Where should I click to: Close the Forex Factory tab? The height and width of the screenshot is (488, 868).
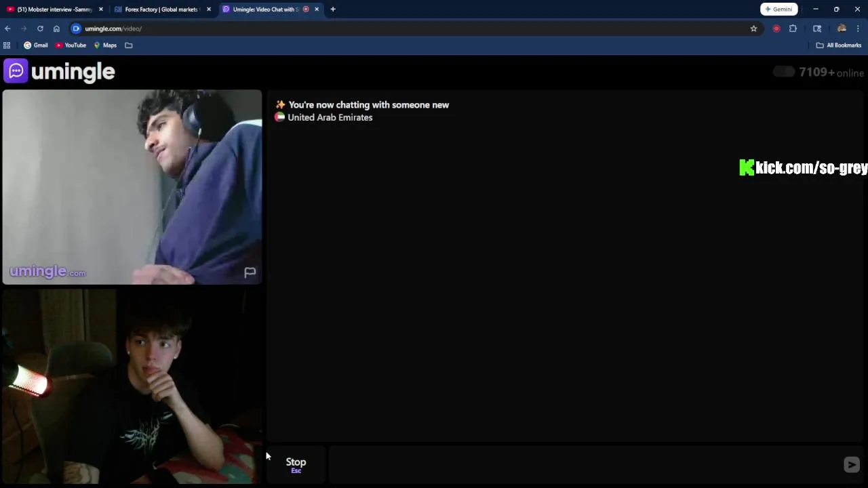tap(209, 9)
